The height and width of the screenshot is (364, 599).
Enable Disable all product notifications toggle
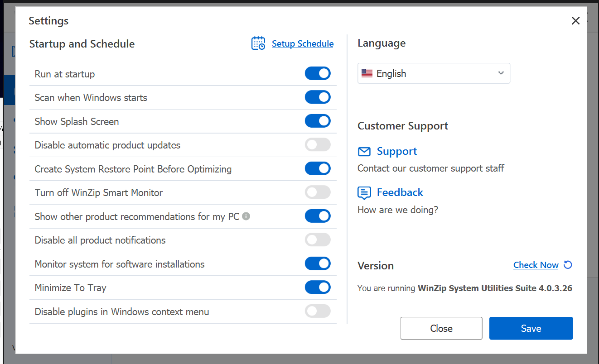pos(318,240)
